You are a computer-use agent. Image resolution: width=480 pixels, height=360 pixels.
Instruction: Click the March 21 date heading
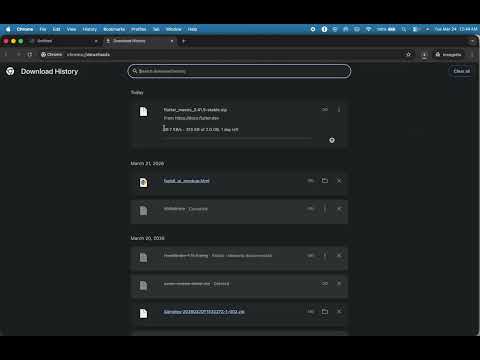pos(147,163)
